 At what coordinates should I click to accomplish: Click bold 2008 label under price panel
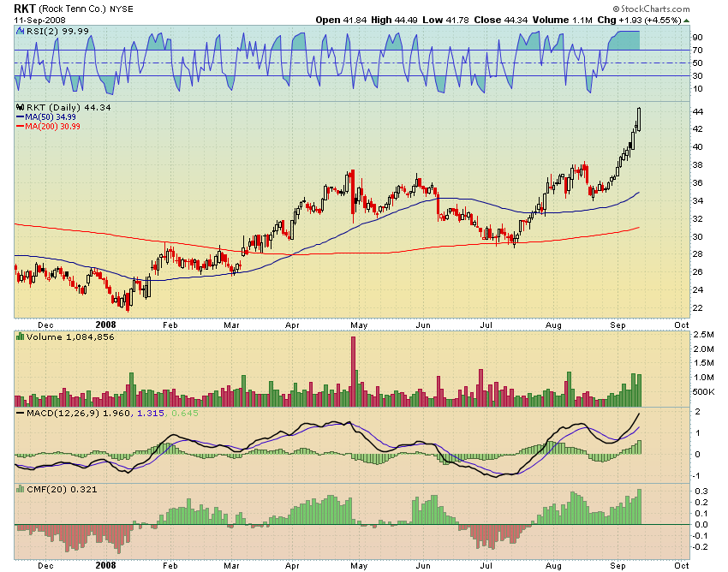coord(105,325)
